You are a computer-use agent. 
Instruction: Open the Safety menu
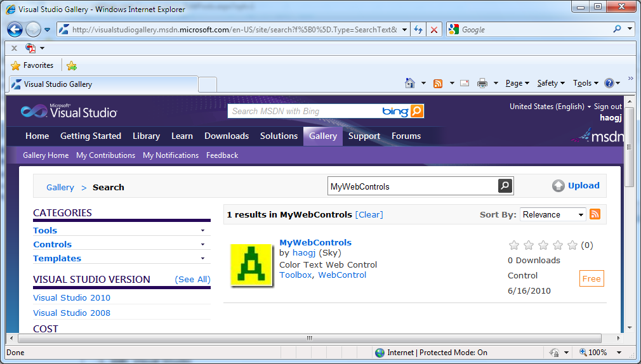tap(551, 83)
